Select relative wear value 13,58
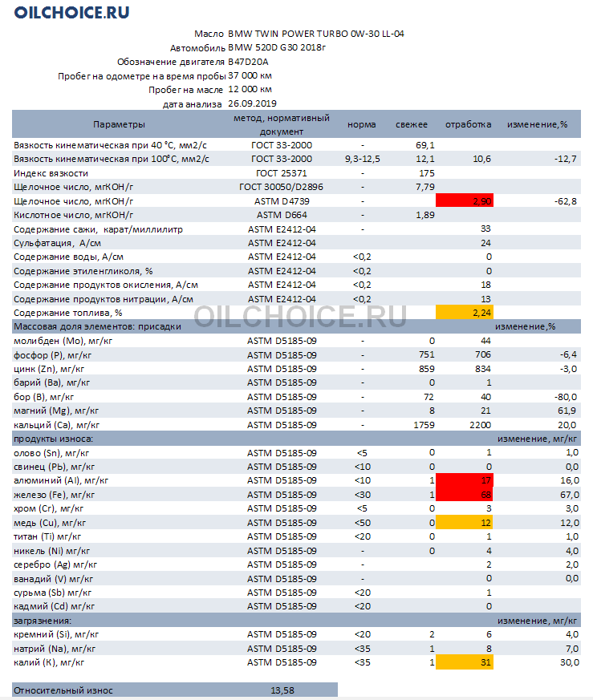The width and height of the screenshot is (593, 700). coord(282,690)
